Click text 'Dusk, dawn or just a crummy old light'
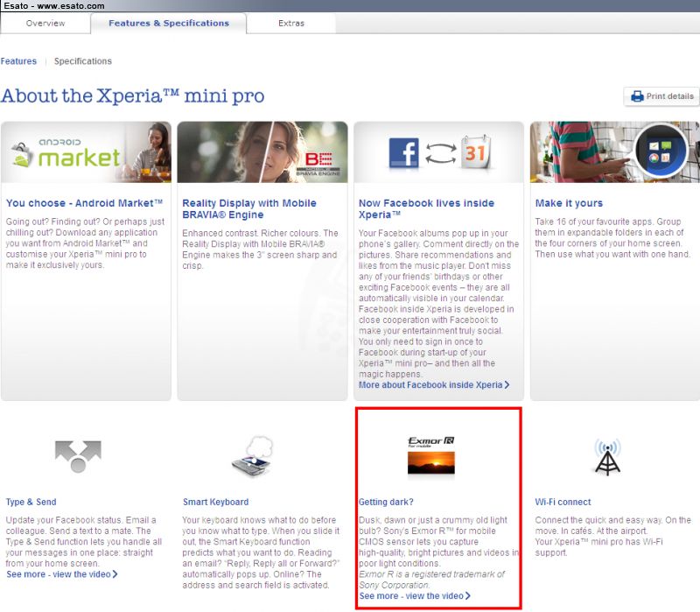Viewport: 700px width, 612px height. pos(433,520)
